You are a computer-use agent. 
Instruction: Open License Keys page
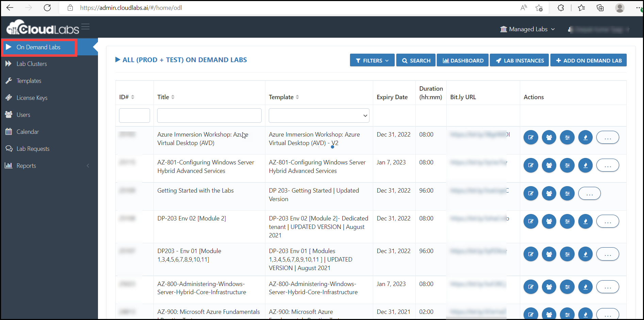[32, 98]
